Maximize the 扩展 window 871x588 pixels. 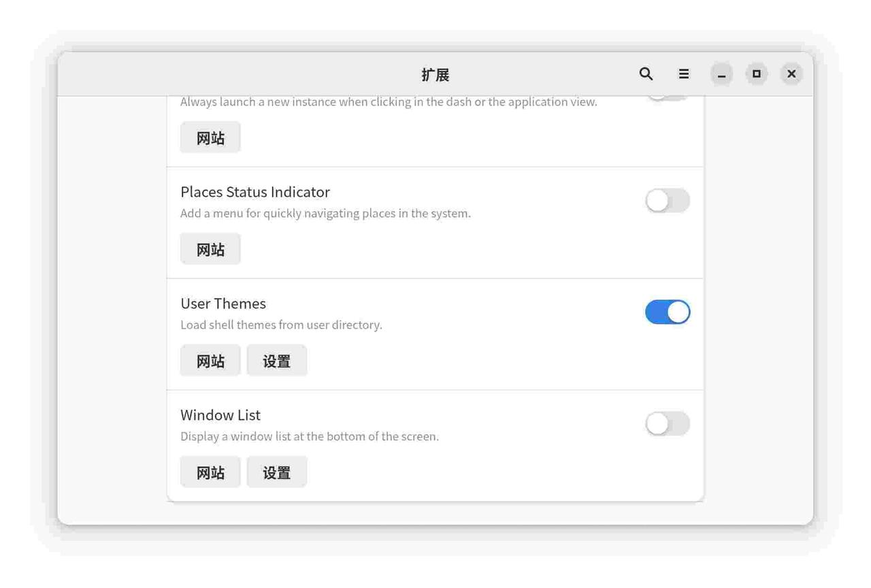click(756, 73)
